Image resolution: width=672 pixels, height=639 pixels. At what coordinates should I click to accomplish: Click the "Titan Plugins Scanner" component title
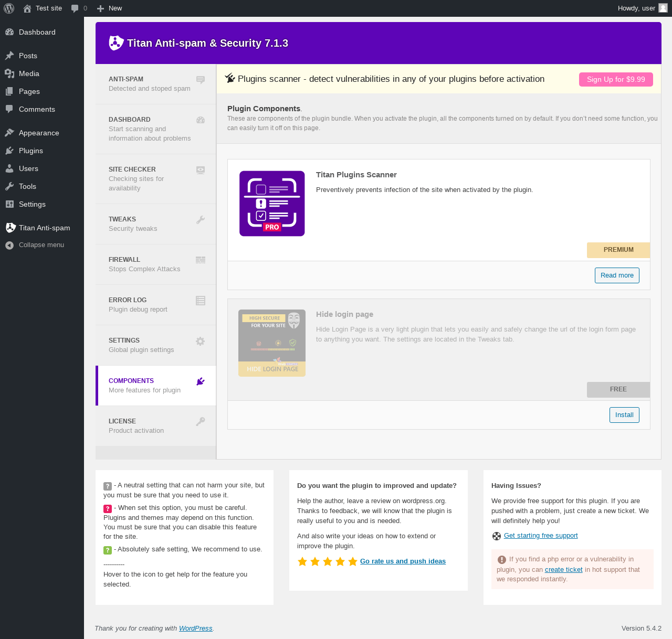[356, 175]
